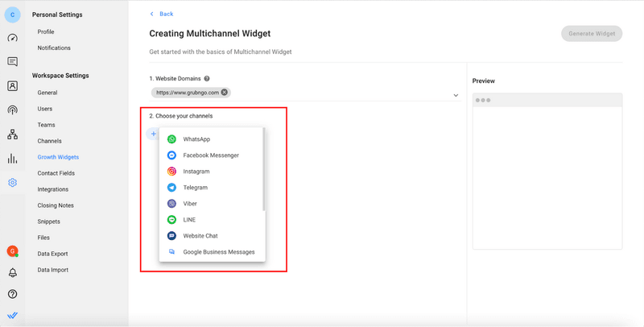Open Contact Fields settings
Image resolution: width=644 pixels, height=327 pixels.
(56, 173)
